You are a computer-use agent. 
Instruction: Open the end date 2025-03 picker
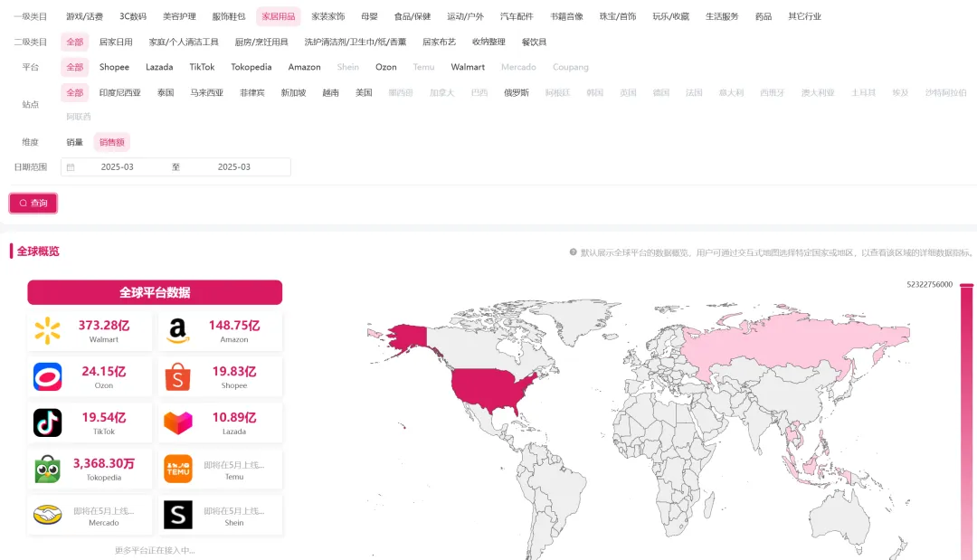tap(233, 167)
